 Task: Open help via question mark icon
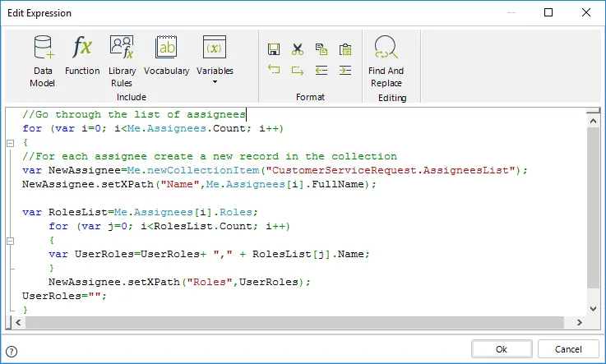12,351
